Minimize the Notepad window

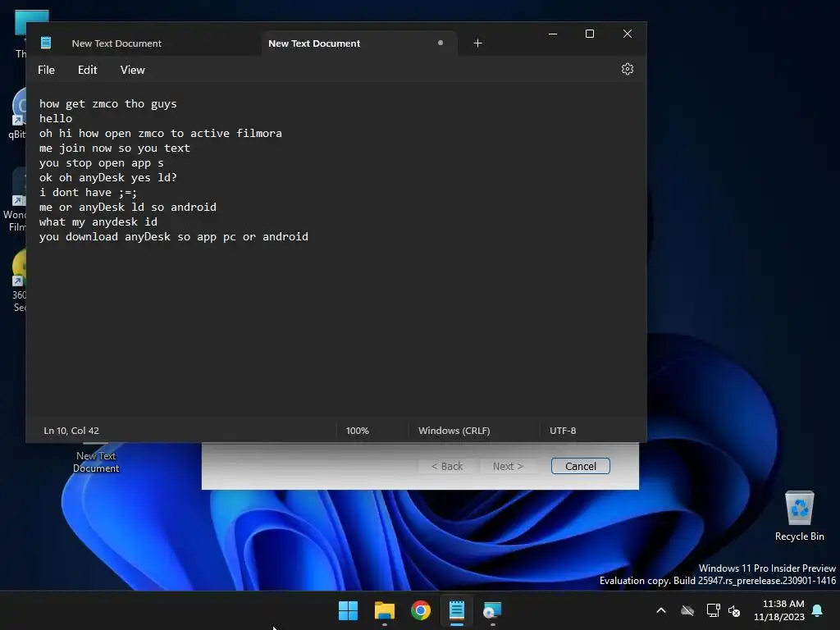coord(553,34)
